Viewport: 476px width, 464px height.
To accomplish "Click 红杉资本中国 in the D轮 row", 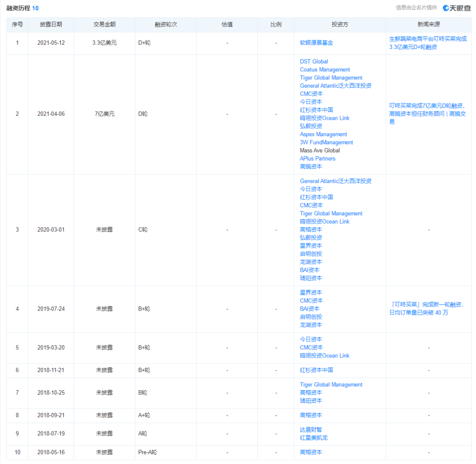I will (316, 110).
